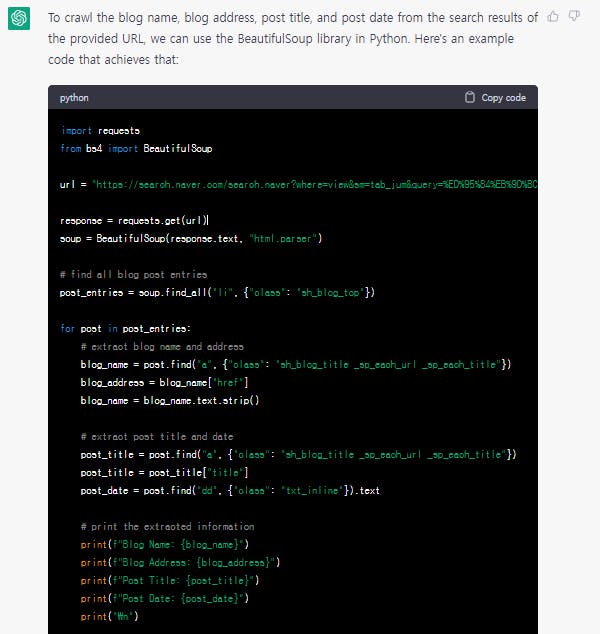Screen dimensions: 600x634
Task: Click the 'blog_name.text.strip()' line
Action: [170, 400]
